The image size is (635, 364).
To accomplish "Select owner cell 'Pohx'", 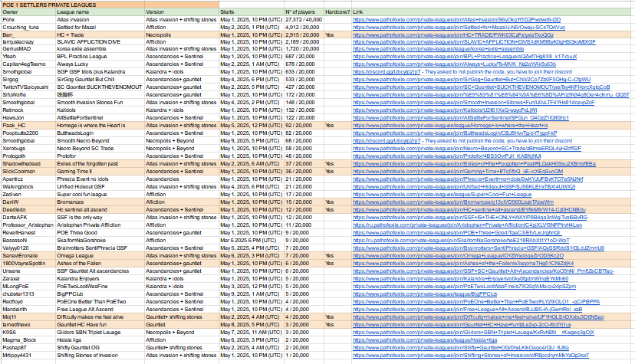I will pyautogui.click(x=28, y=19).
